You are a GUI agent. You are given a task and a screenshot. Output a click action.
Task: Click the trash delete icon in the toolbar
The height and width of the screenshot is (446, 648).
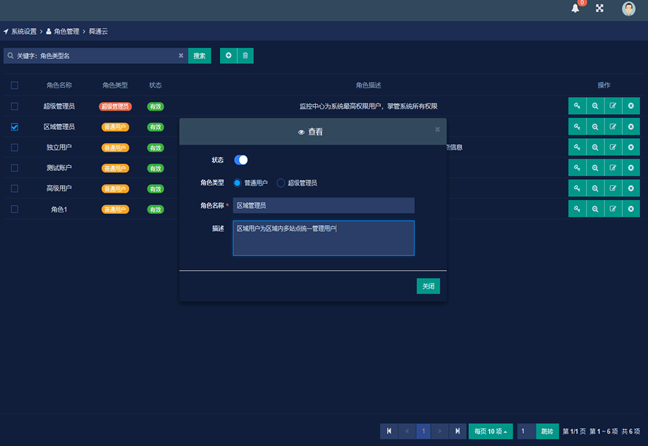[245, 56]
